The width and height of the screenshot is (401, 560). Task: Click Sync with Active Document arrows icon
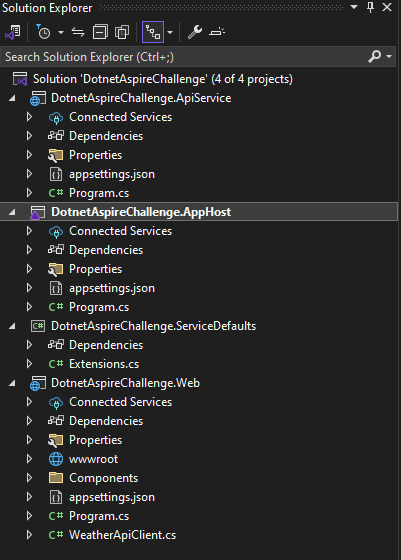pyautogui.click(x=77, y=32)
